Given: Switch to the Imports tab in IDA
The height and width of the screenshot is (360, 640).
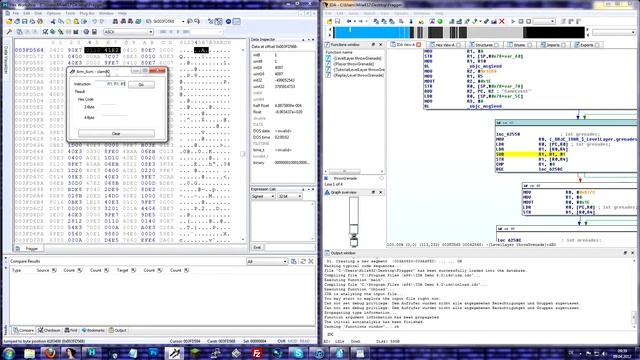Looking at the screenshot, I should [x=553, y=45].
